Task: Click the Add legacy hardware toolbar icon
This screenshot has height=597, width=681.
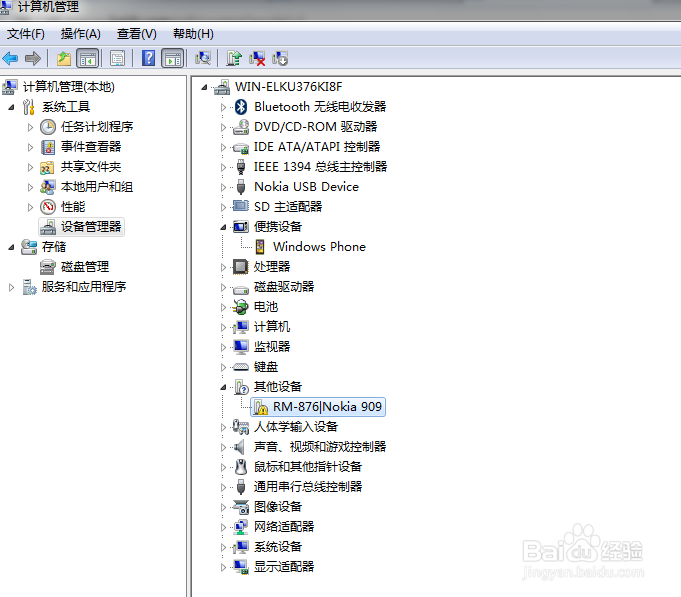Action: coord(280,58)
